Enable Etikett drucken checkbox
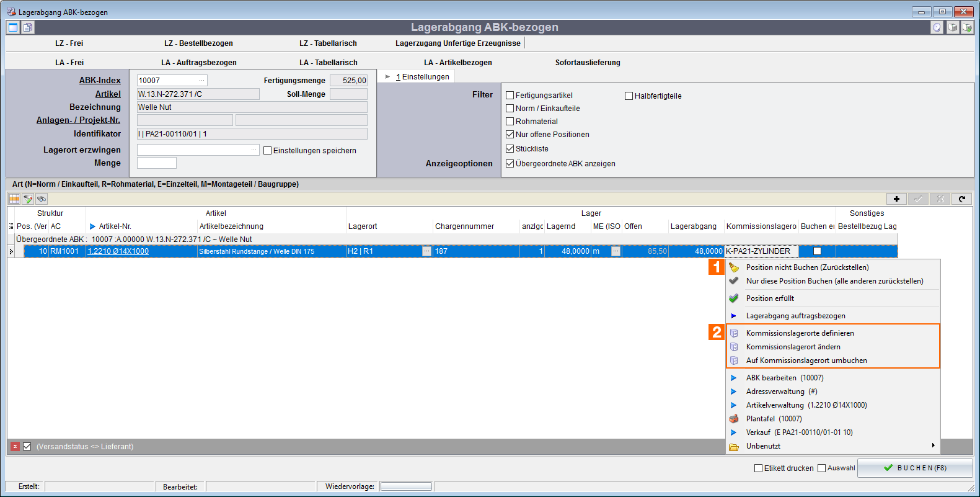This screenshot has width=980, height=497. [759, 468]
